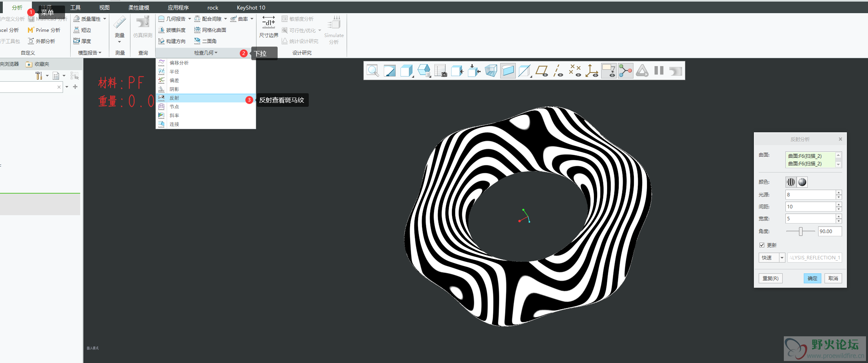Expand 质量属性 dropdown arrow
868x363 pixels.
click(105, 19)
